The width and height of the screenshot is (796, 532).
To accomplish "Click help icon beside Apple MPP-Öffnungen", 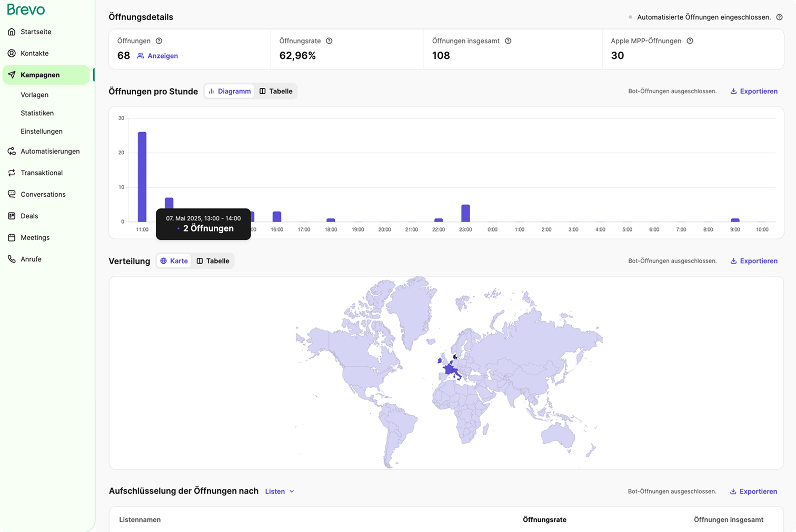I will (690, 41).
